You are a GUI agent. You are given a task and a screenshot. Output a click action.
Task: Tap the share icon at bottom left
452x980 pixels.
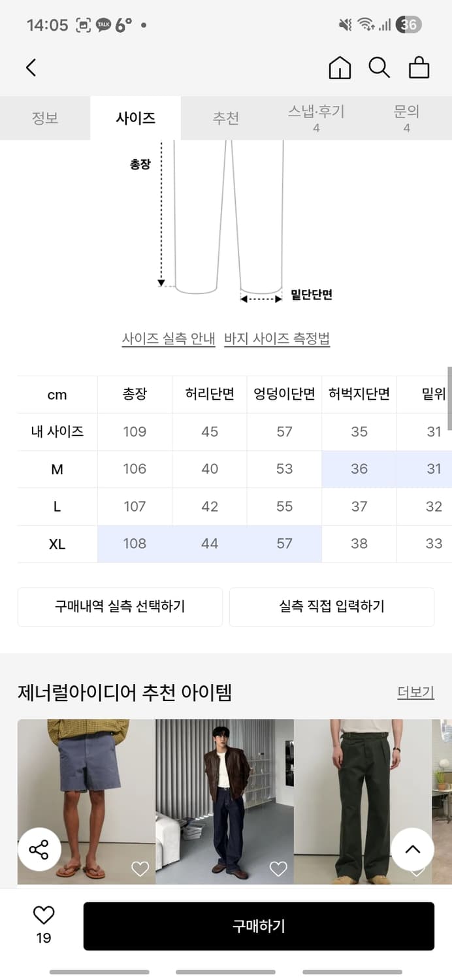point(40,849)
